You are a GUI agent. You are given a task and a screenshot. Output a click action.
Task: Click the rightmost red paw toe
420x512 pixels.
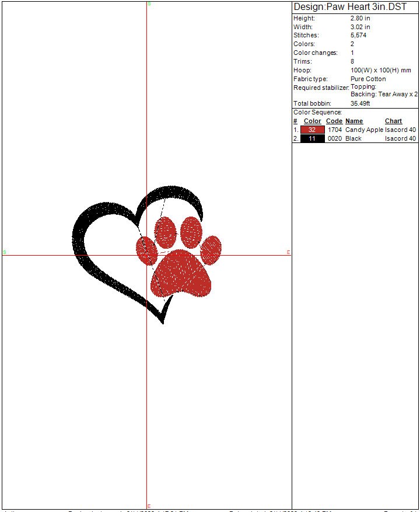[x=211, y=249]
